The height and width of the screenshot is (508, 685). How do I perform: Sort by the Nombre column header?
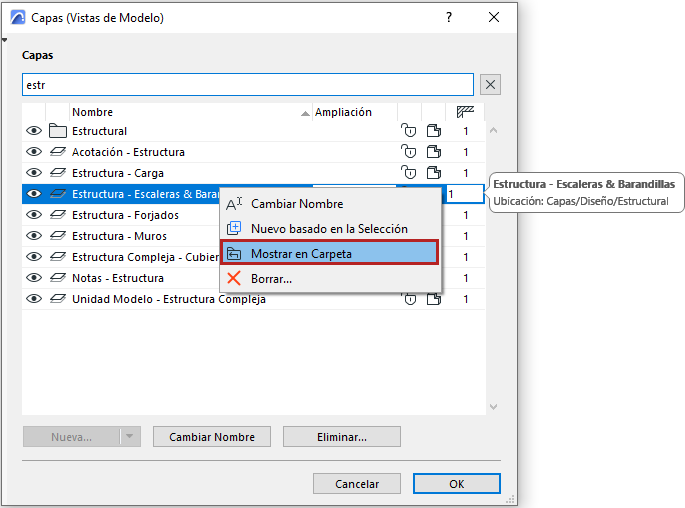[190, 112]
